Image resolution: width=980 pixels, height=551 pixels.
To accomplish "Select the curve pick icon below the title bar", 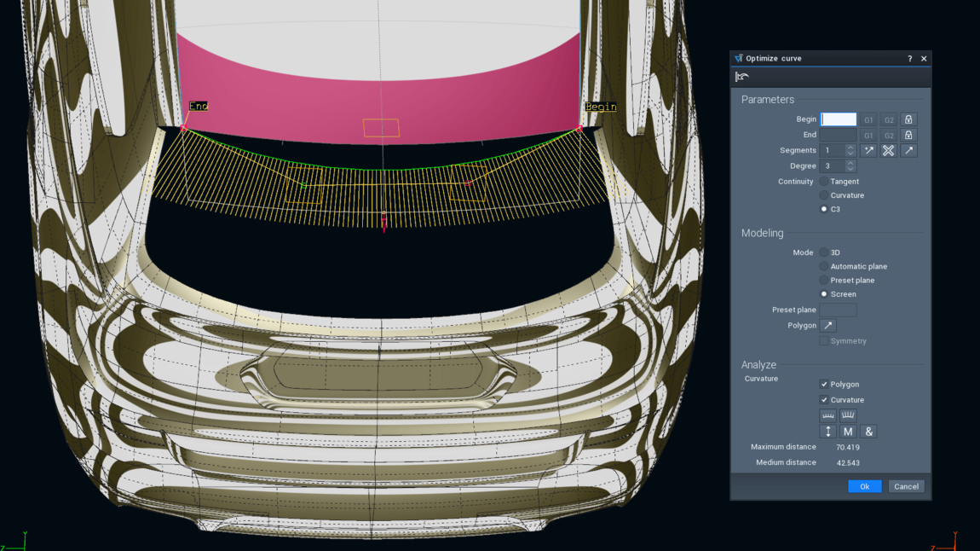I will point(740,76).
